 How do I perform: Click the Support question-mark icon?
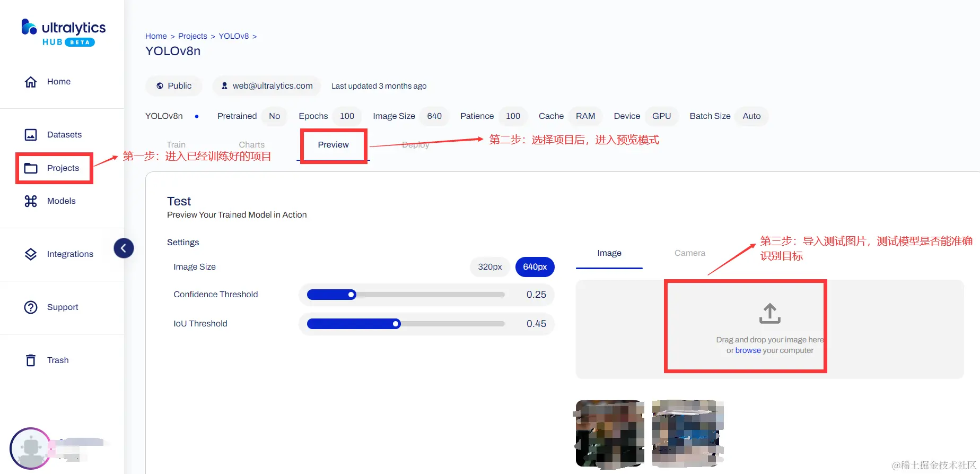click(31, 307)
